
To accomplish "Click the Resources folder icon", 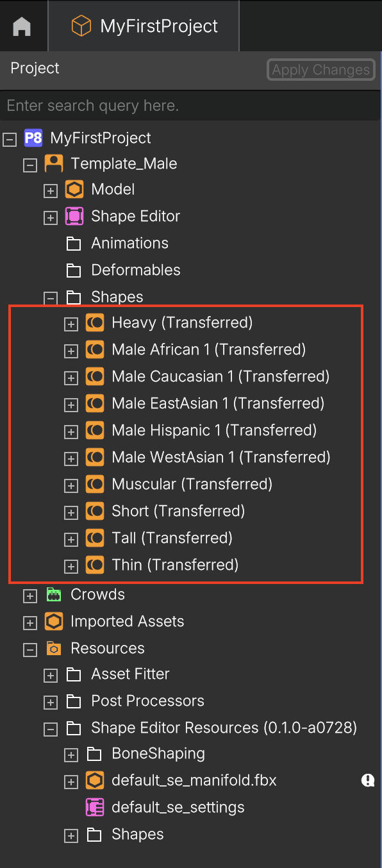I will [x=54, y=649].
